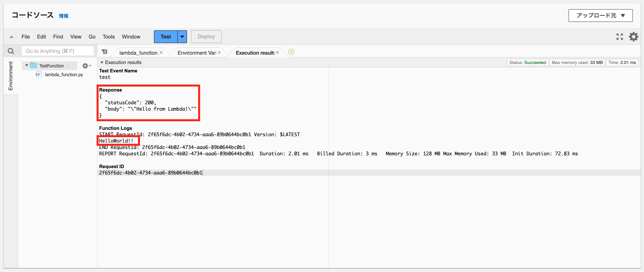This screenshot has height=272, width=644.
Task: Open the Tools menu
Action: tap(109, 37)
